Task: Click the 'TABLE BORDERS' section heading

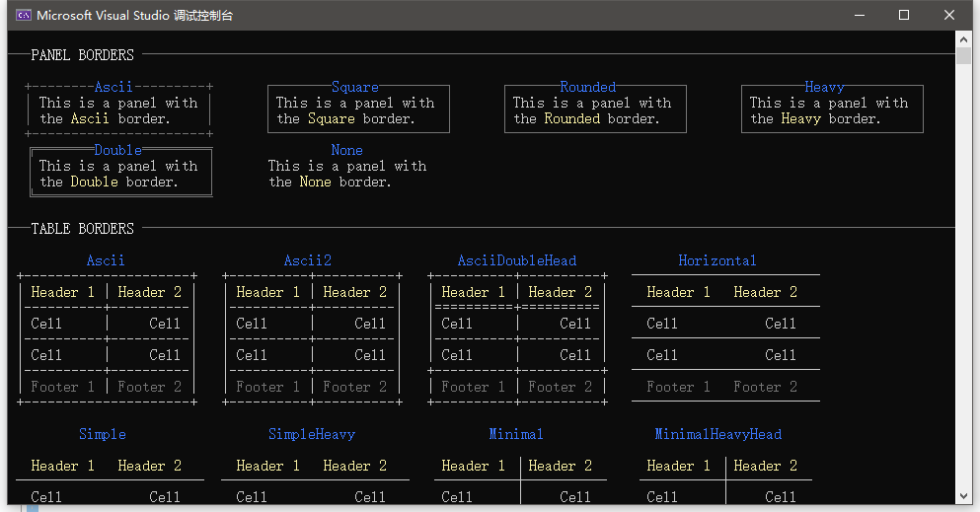Action: click(83, 229)
